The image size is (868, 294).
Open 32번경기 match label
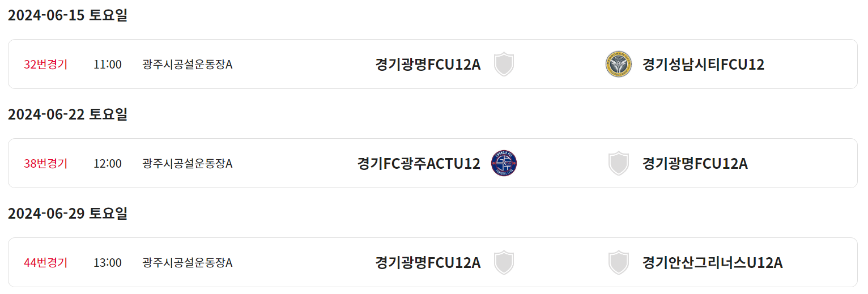pyautogui.click(x=45, y=65)
